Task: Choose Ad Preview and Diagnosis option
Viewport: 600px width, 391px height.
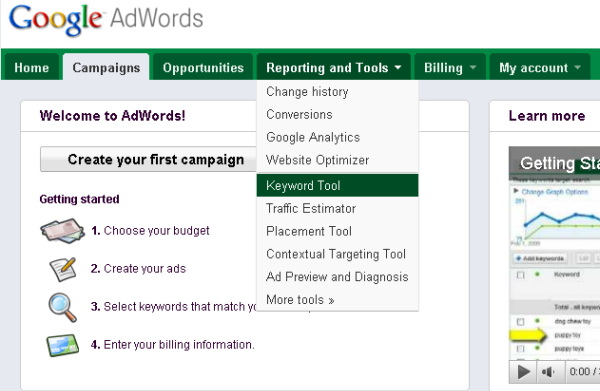Action: pos(337,277)
